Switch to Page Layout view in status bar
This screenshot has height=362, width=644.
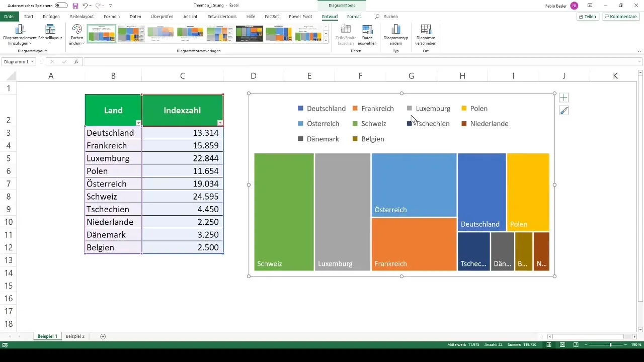tap(562, 345)
